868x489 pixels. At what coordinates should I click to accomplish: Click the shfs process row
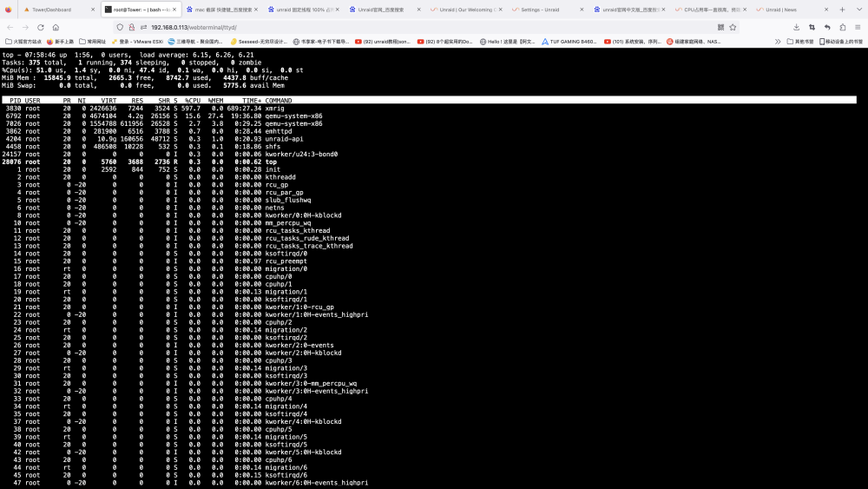tap(429, 147)
